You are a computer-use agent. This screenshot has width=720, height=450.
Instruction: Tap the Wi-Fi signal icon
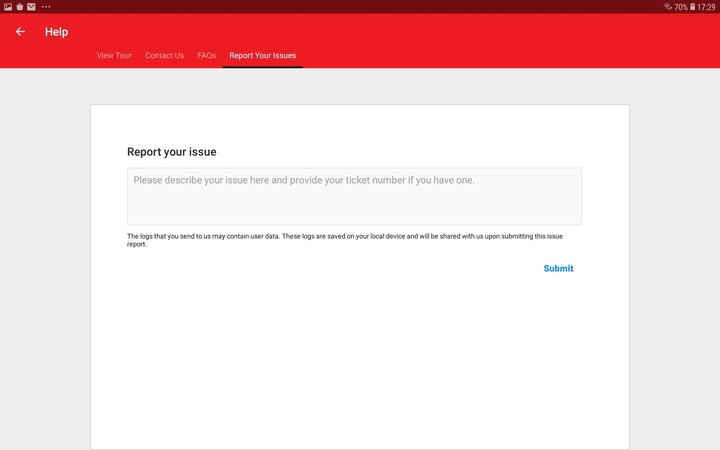pos(667,6)
